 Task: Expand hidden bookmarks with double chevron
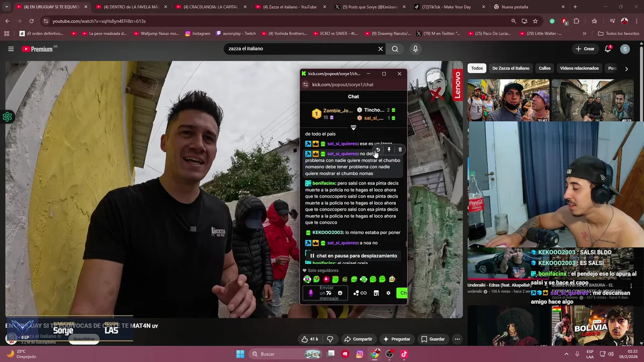[584, 34]
